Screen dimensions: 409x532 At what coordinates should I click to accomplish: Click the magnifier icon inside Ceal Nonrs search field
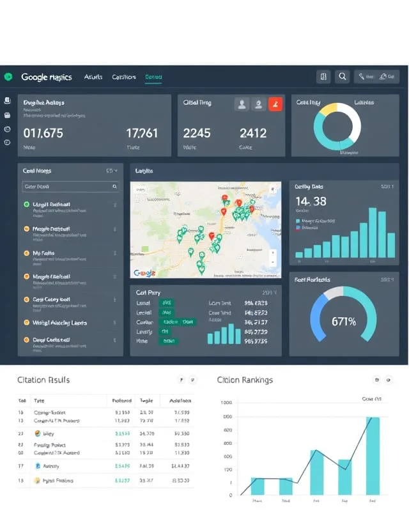pyautogui.click(x=114, y=187)
